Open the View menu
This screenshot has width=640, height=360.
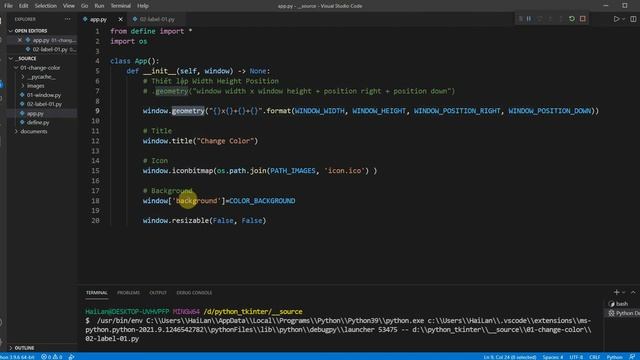69,6
